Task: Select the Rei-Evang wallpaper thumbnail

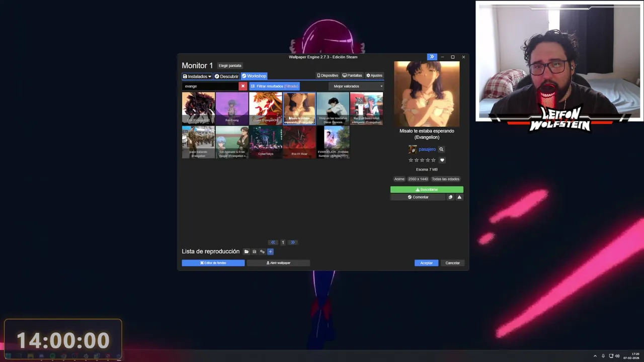Action: [x=232, y=108]
